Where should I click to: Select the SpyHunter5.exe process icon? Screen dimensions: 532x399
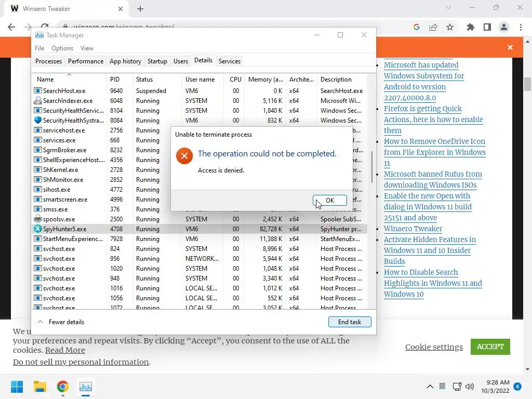(x=37, y=229)
